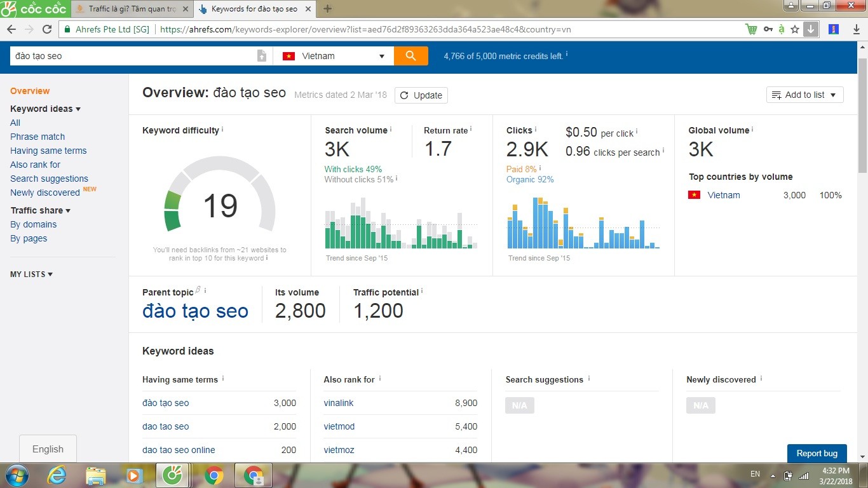
Task: Click info icon next to Traffic potential
Action: pyautogui.click(x=422, y=292)
